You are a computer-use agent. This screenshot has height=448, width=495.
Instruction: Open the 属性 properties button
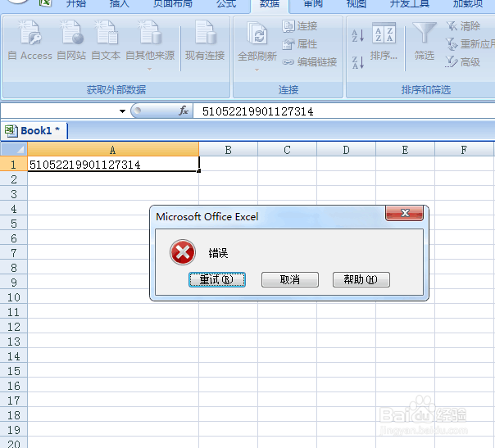[300, 44]
